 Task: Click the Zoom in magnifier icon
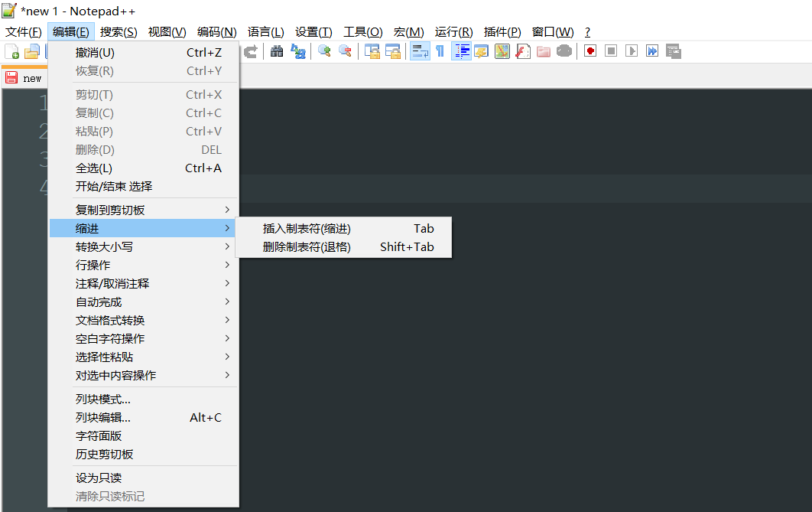point(325,51)
